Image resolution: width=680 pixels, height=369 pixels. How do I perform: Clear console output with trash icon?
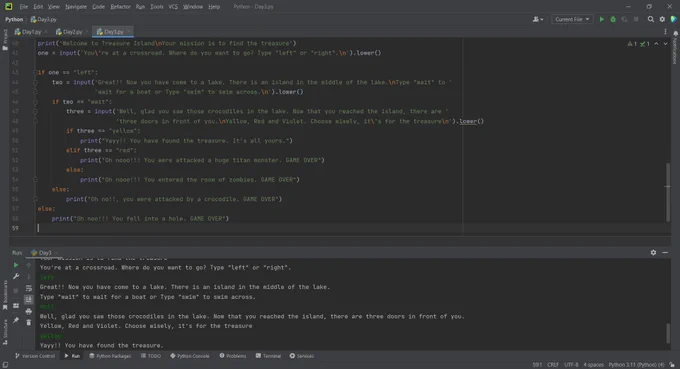(x=29, y=322)
